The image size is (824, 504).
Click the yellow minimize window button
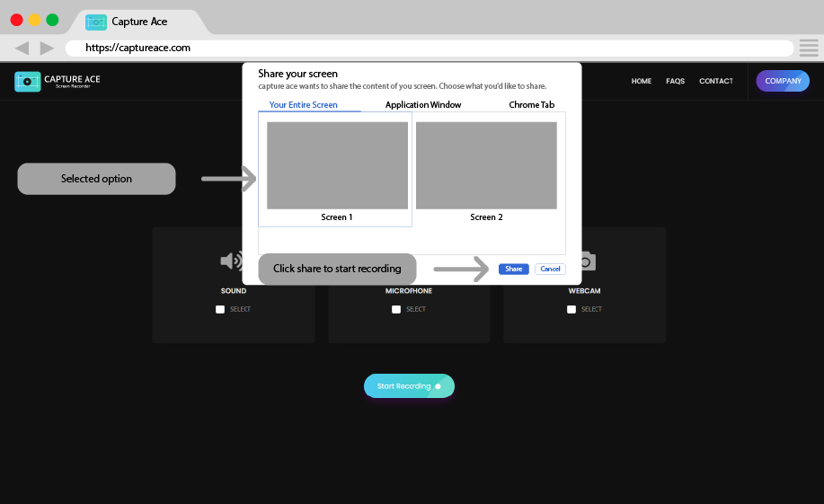(x=35, y=20)
